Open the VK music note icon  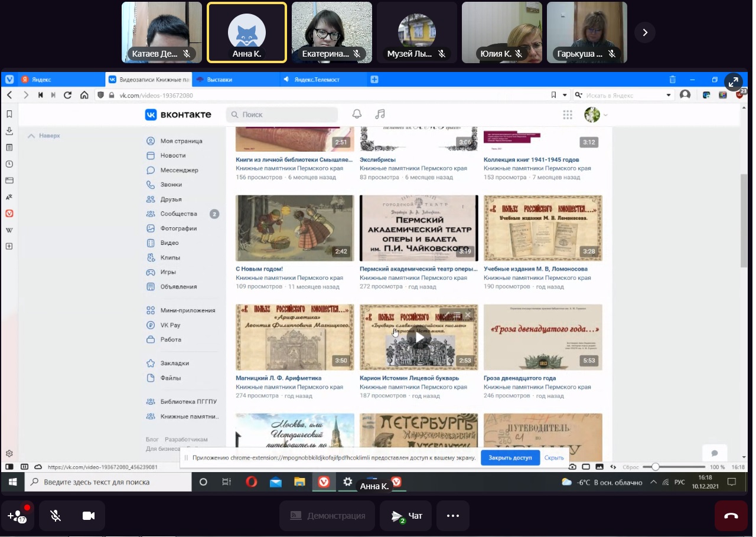click(380, 114)
